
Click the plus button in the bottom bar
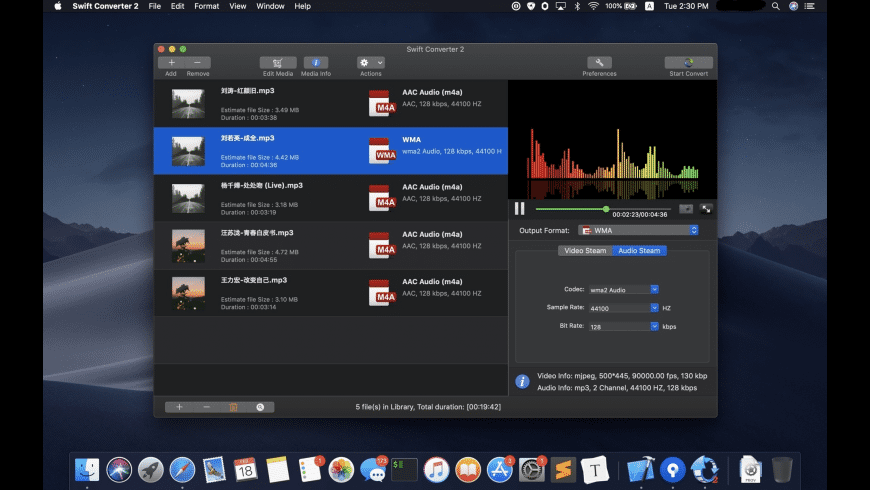click(179, 407)
